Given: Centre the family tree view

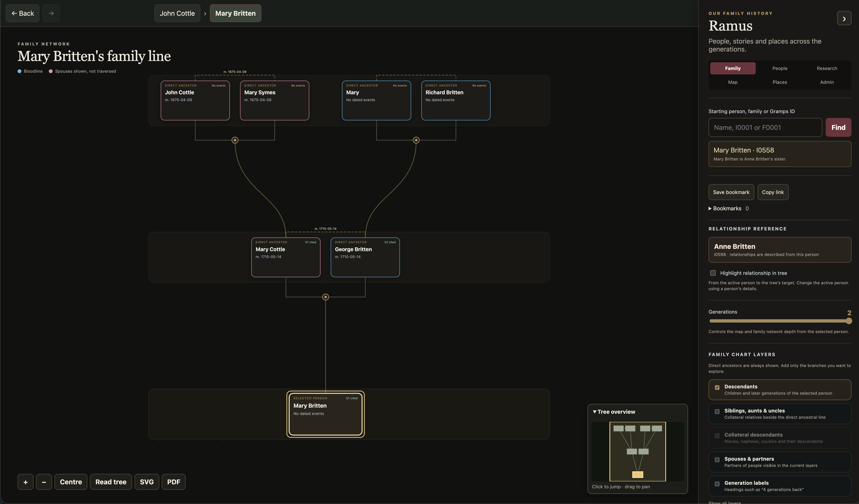Looking at the screenshot, I should [x=71, y=482].
